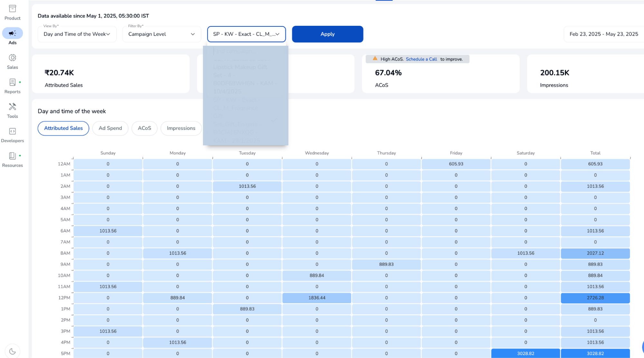
Task: Click the Monday 8AM cell 1013.56
Action: (x=178, y=253)
